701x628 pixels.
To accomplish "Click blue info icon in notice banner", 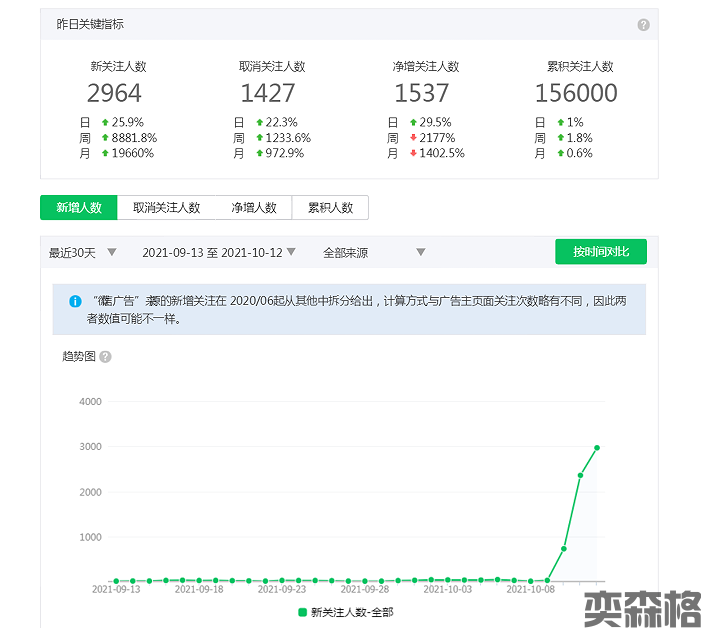I will pos(75,301).
